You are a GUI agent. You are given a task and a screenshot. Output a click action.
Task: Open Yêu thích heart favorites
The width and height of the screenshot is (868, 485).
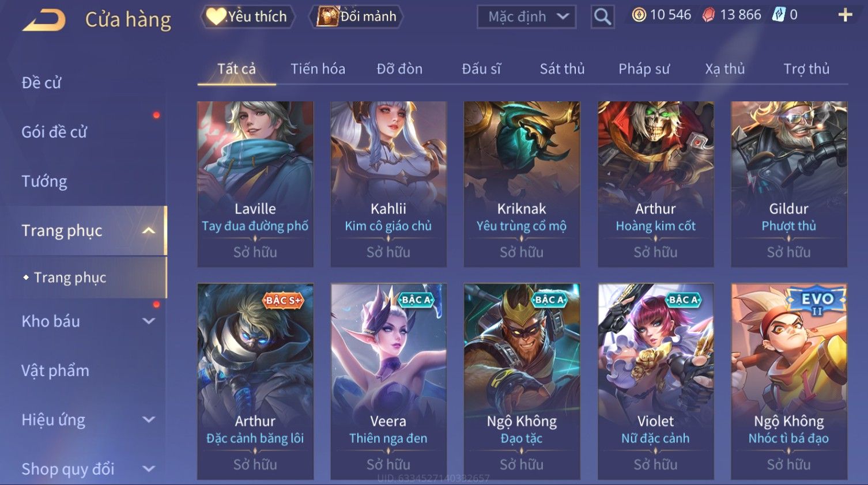click(x=247, y=16)
